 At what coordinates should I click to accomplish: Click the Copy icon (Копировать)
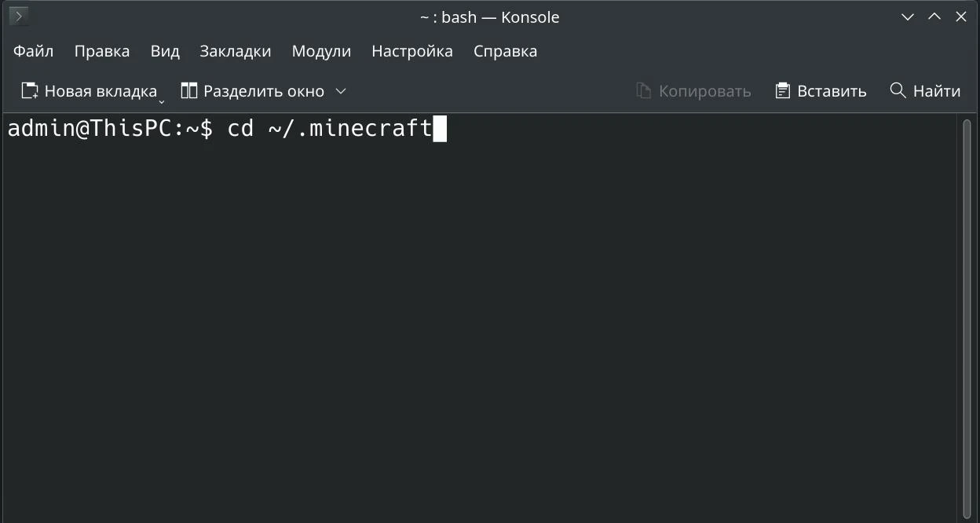click(644, 91)
